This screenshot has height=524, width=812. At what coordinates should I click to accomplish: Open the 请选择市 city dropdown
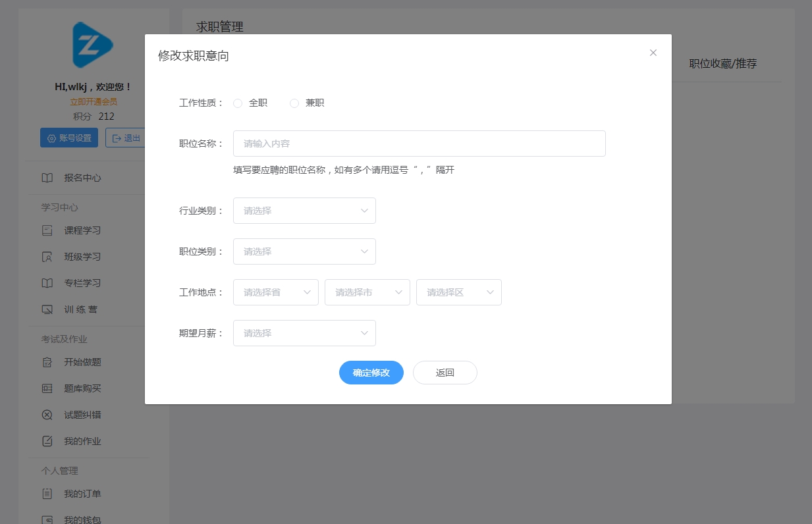pyautogui.click(x=367, y=292)
